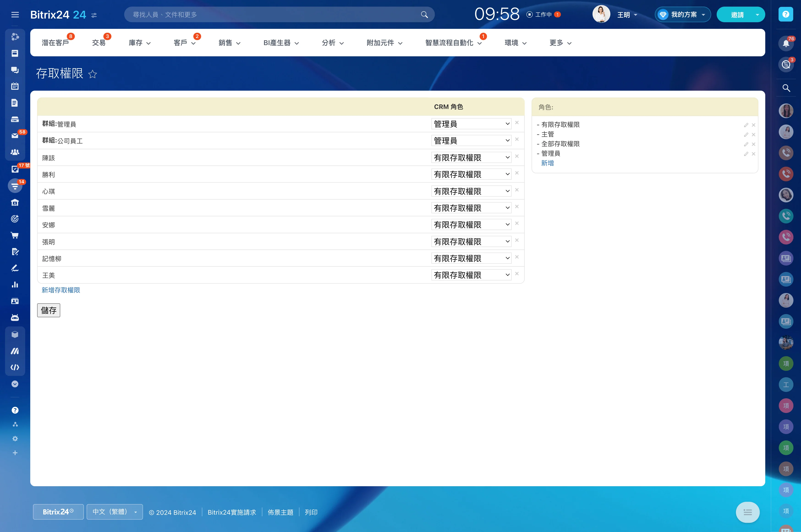
Task: Open the hamburger main menu
Action: [x=15, y=15]
